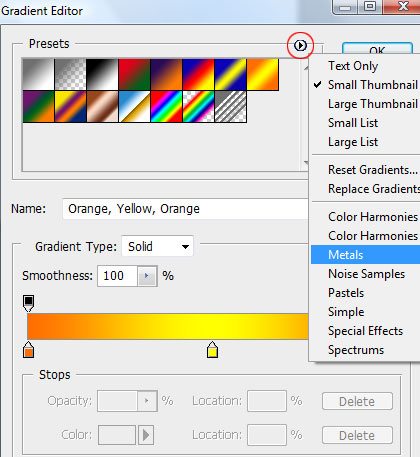This screenshot has height=457, width=420.
Task: Load the Pastels gradient set
Action: (366, 293)
